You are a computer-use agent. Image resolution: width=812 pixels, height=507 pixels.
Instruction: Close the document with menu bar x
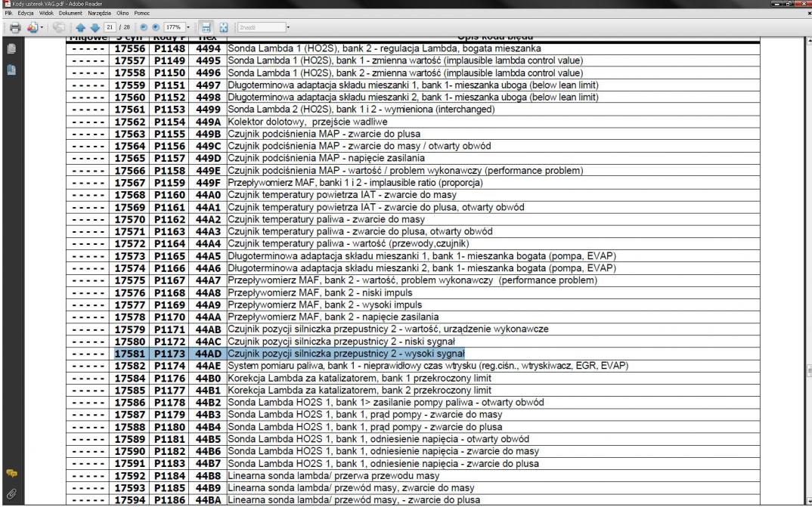810,13
